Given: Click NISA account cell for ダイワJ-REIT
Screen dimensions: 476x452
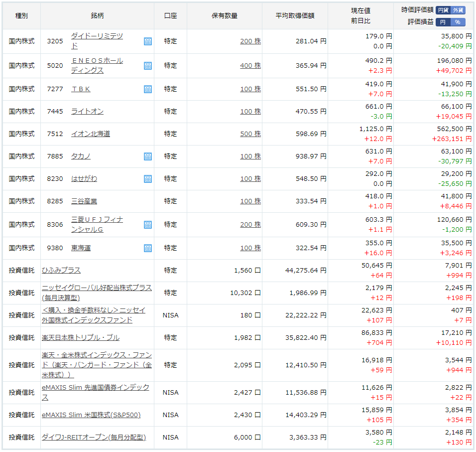Looking at the screenshot, I should [x=170, y=438].
